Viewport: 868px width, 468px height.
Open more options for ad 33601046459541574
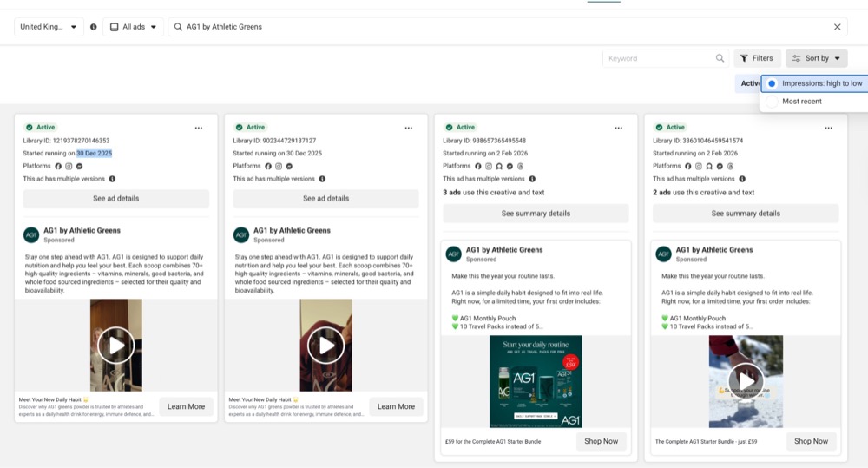point(828,128)
